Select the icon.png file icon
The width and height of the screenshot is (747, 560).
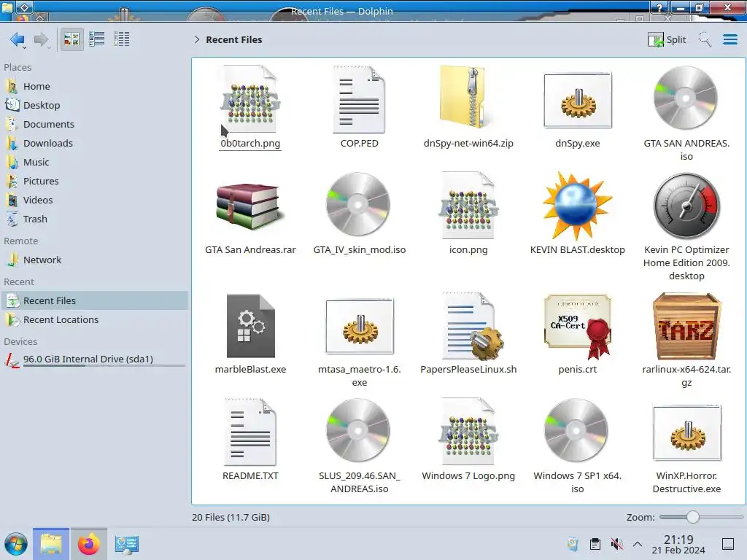point(468,206)
